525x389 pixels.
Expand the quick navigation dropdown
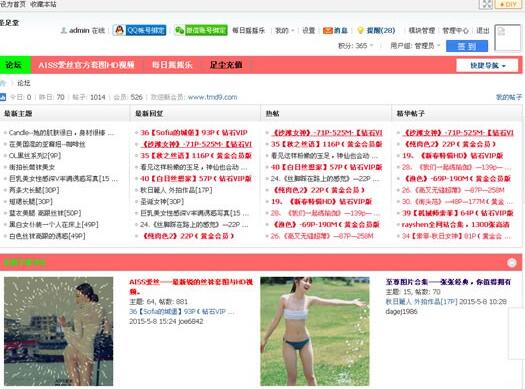(x=487, y=66)
